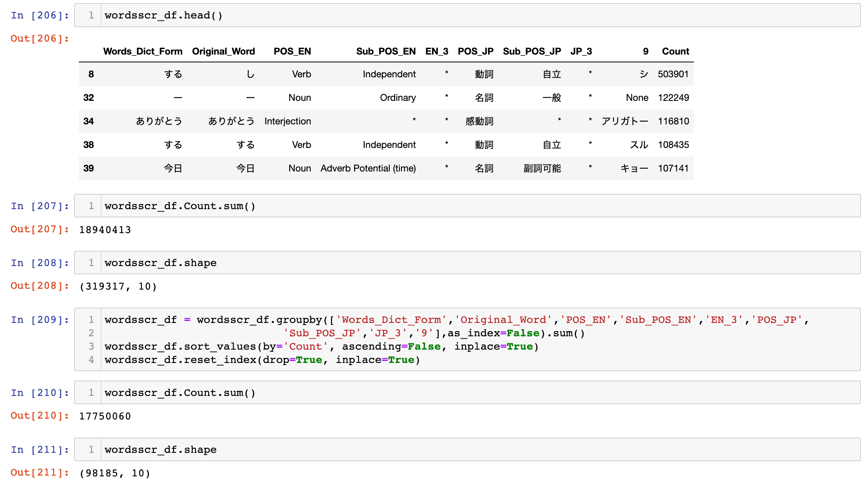Click the Words_Dict_Form column header
This screenshot has height=485, width=868.
point(143,51)
